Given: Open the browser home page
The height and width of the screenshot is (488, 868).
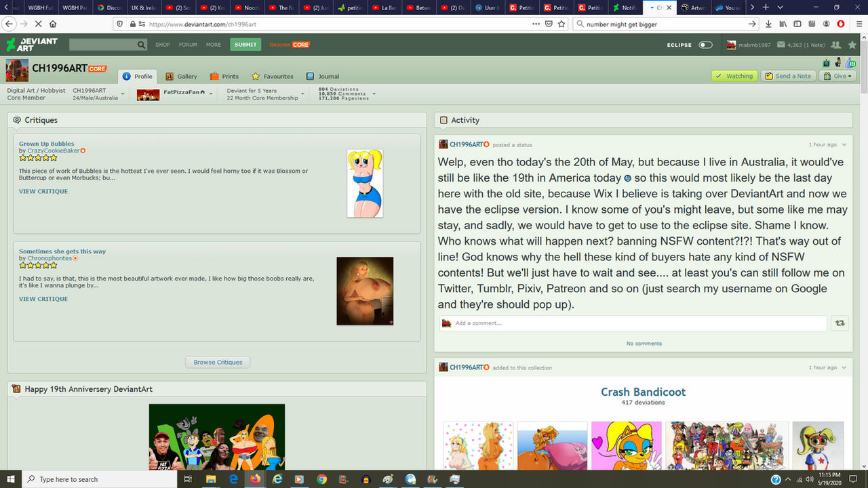Looking at the screenshot, I should tap(53, 24).
